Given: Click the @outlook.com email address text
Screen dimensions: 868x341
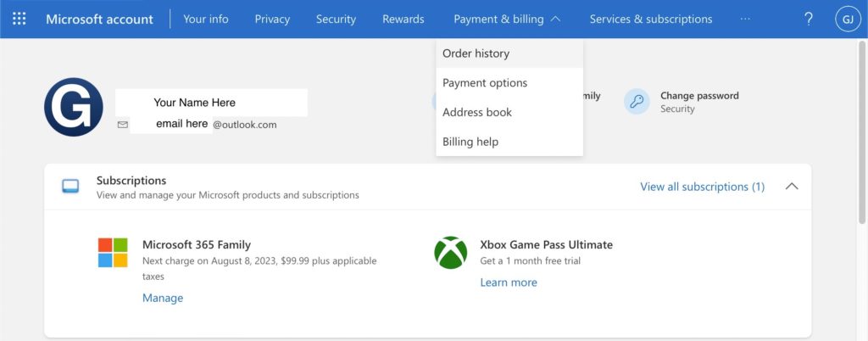Looking at the screenshot, I should (245, 125).
